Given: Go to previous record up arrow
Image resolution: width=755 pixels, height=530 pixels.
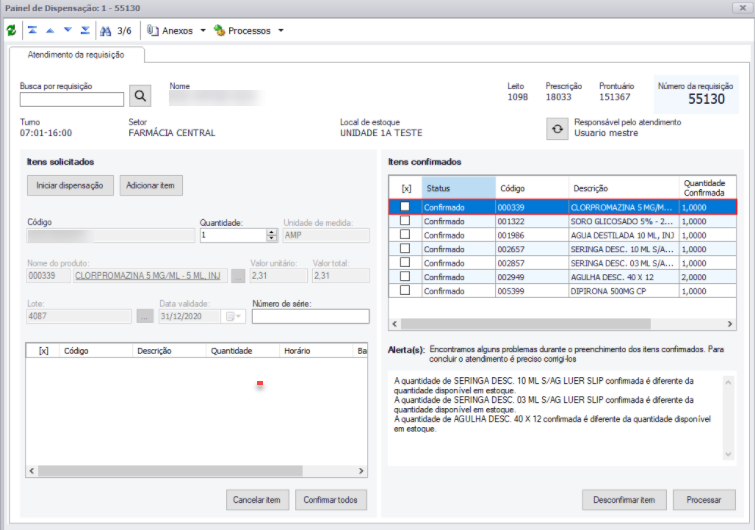Looking at the screenshot, I should click(x=50, y=30).
